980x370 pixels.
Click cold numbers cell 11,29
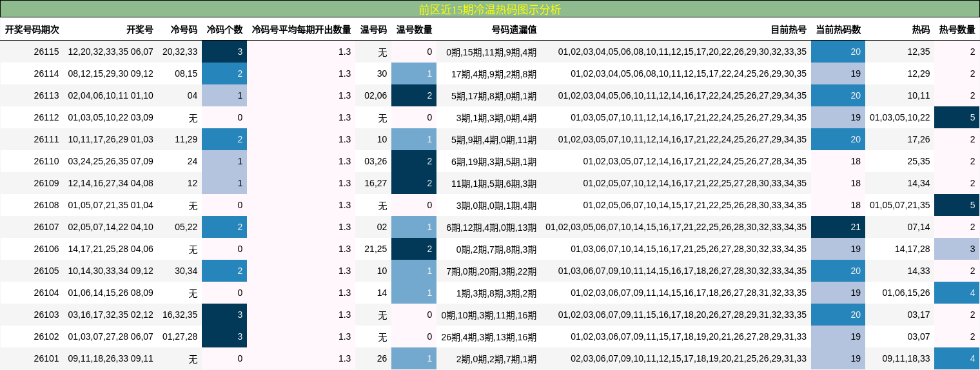186,139
